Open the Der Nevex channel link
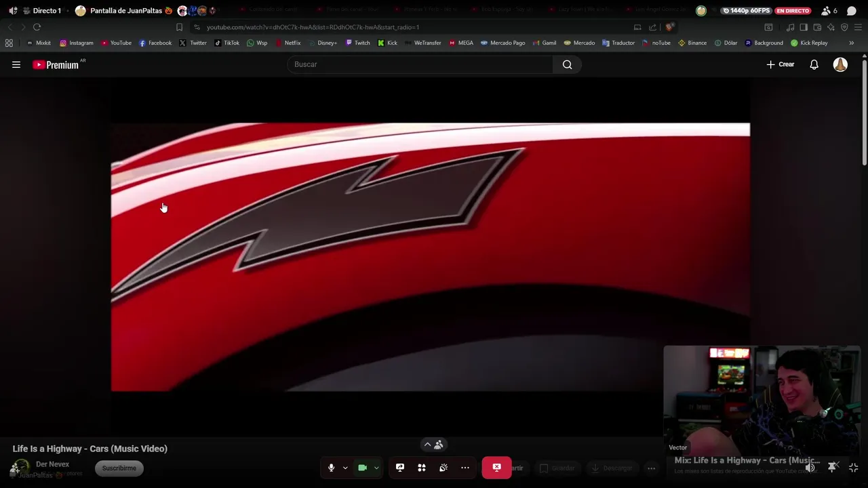868x488 pixels. tap(52, 464)
